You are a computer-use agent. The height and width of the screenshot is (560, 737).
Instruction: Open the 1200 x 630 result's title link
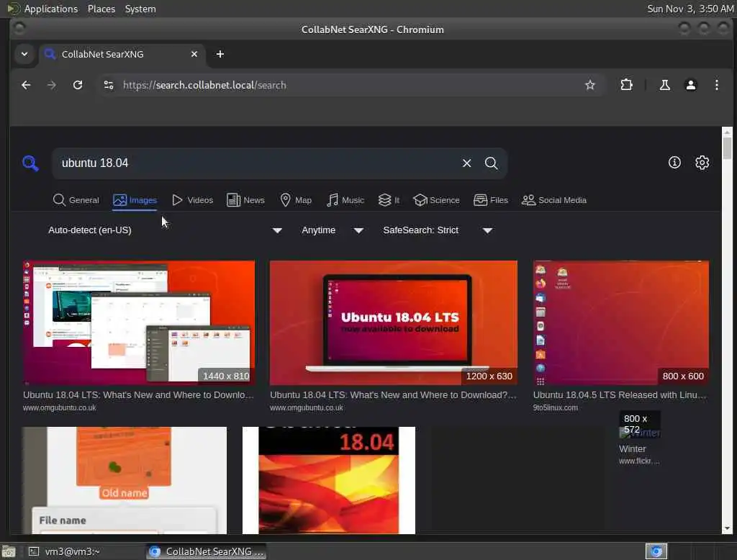[393, 395]
